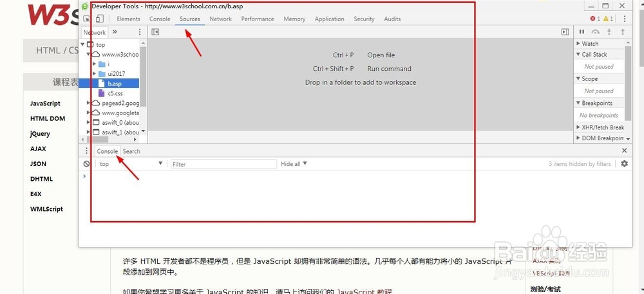Collapse the top frame tree node

click(x=82, y=44)
